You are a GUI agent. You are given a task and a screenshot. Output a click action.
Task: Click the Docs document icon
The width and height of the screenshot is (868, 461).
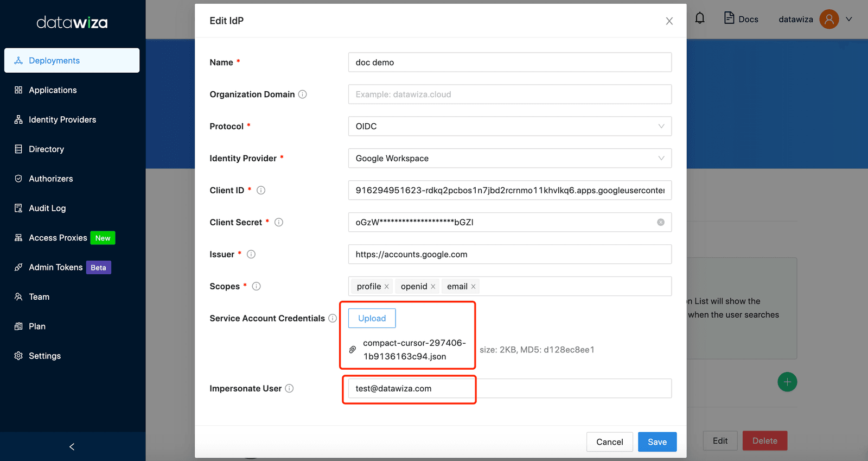729,18
